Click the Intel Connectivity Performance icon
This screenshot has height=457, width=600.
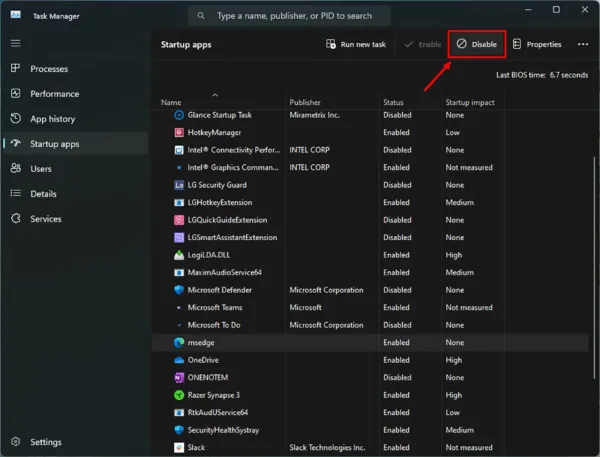point(179,150)
